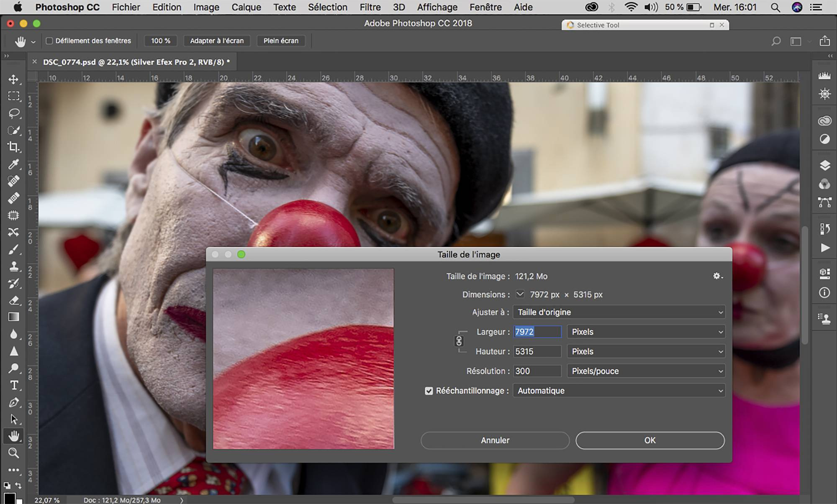Open the Hauteur units dropdown
837x504 pixels.
pyautogui.click(x=646, y=351)
